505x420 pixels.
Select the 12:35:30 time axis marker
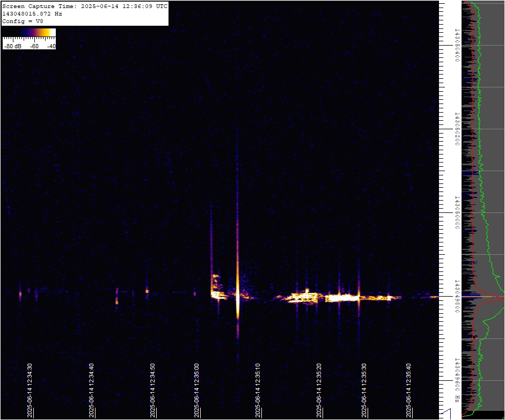[364, 390]
